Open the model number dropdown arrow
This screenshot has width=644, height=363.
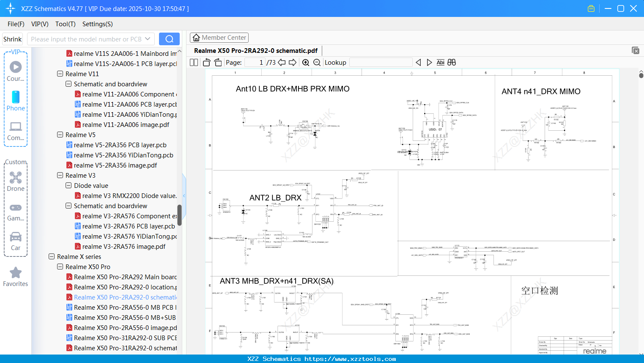148,39
